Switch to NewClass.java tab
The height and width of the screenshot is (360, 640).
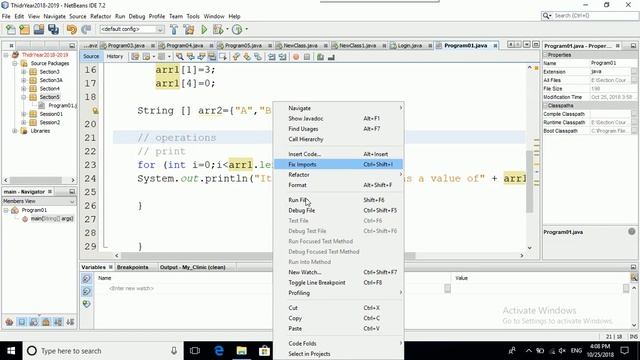click(300, 45)
